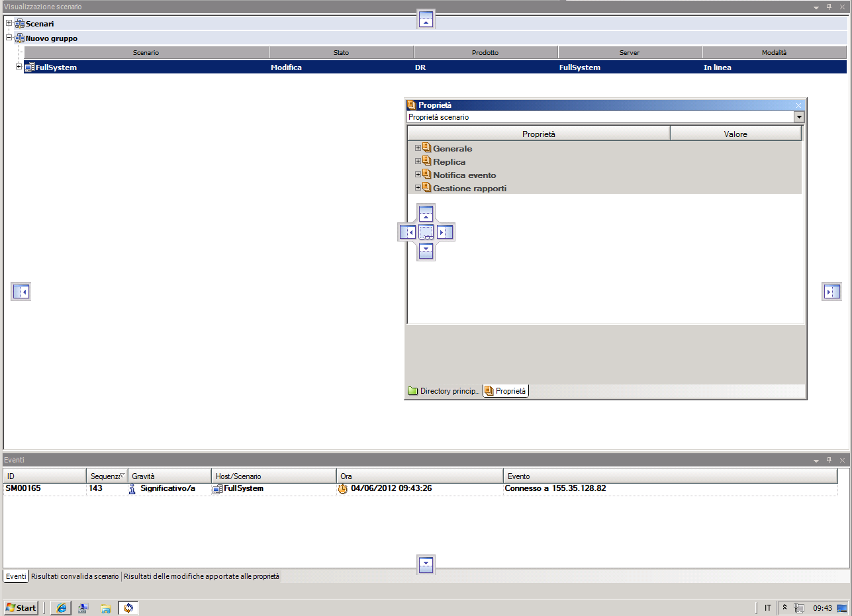852x616 pixels.
Task: Toggle auto-hide pin on the Eventi panel
Action: pos(829,460)
